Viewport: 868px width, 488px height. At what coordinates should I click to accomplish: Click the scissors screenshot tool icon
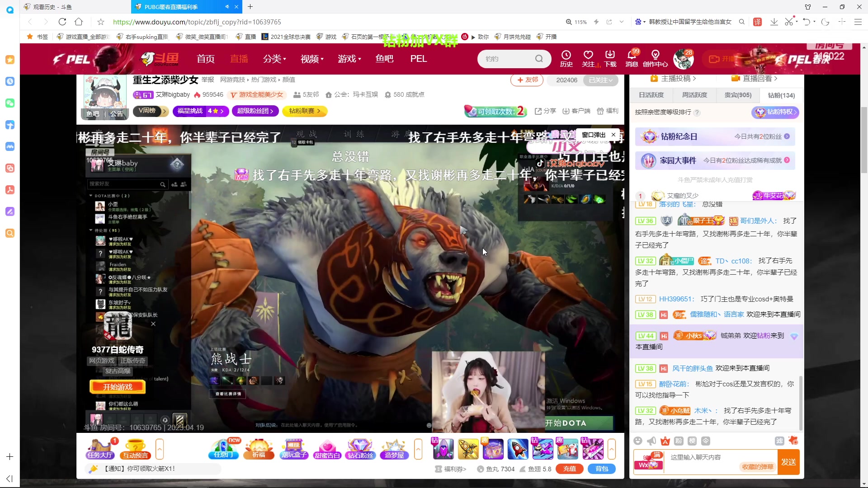[788, 22]
